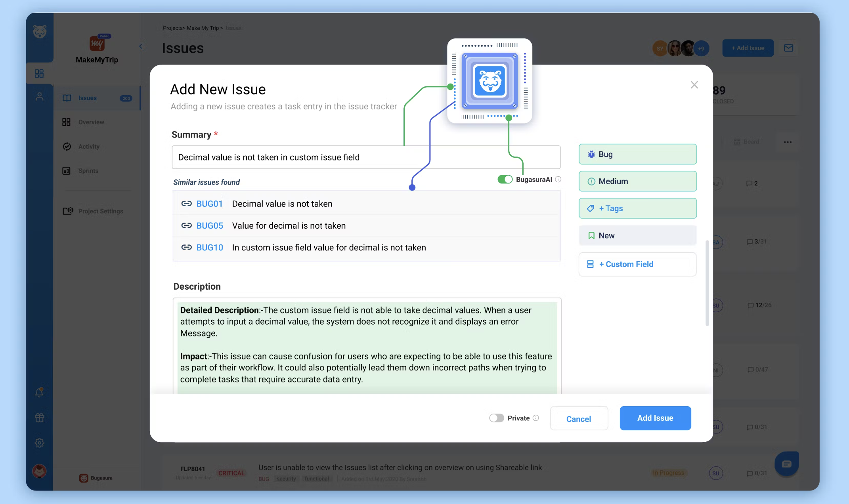This screenshot has height=504, width=849.
Task: Click the Summary text input field
Action: 365,157
